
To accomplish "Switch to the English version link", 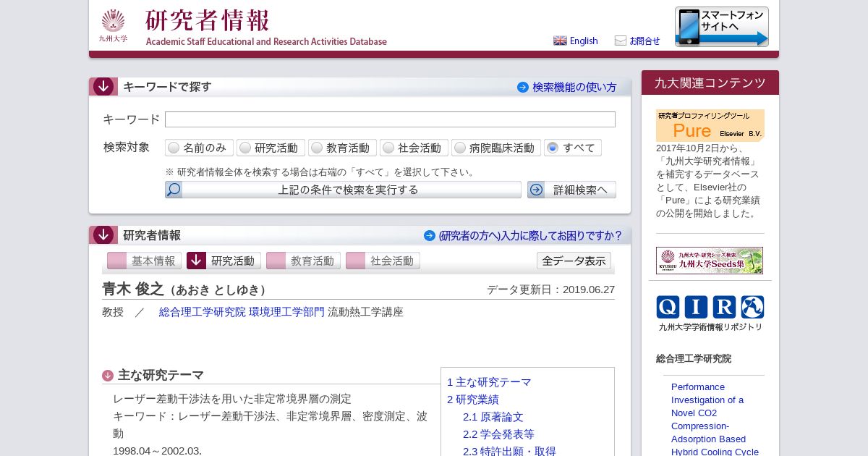I will 584,41.
